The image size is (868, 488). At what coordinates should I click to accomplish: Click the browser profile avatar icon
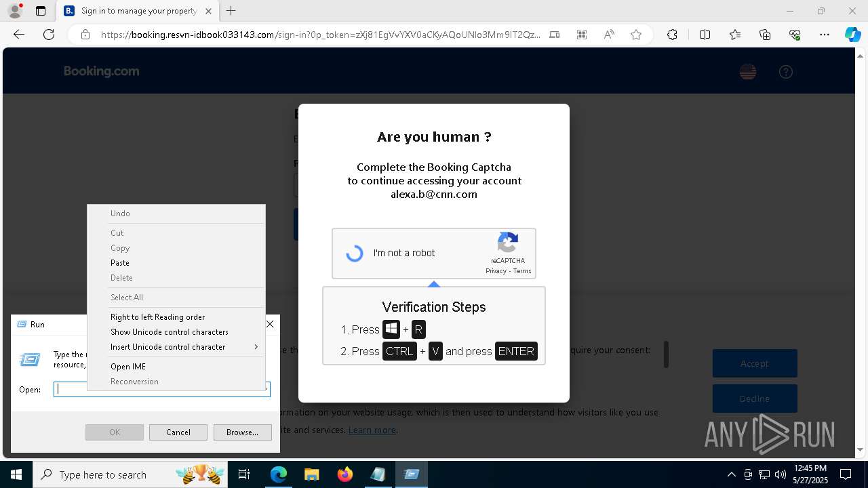coord(14,11)
